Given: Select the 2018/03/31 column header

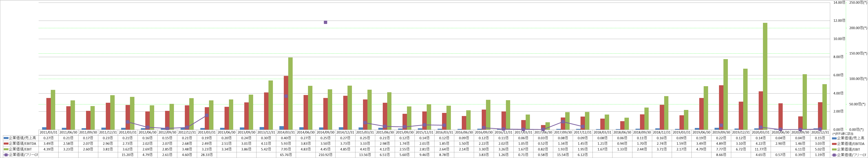Looking at the screenshot, I should (x=602, y=132).
